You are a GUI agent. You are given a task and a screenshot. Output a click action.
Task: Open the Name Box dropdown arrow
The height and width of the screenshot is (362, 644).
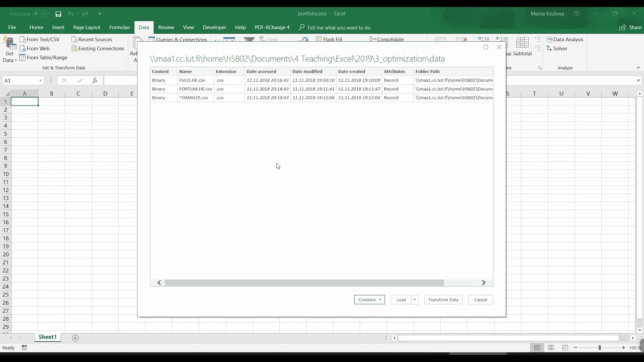click(x=40, y=80)
